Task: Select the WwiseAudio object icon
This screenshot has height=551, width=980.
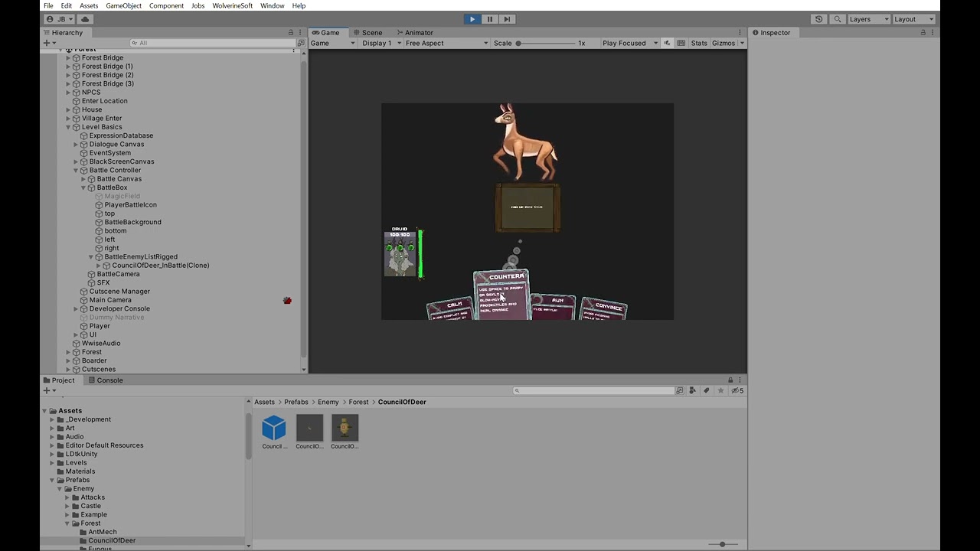Action: (x=76, y=344)
